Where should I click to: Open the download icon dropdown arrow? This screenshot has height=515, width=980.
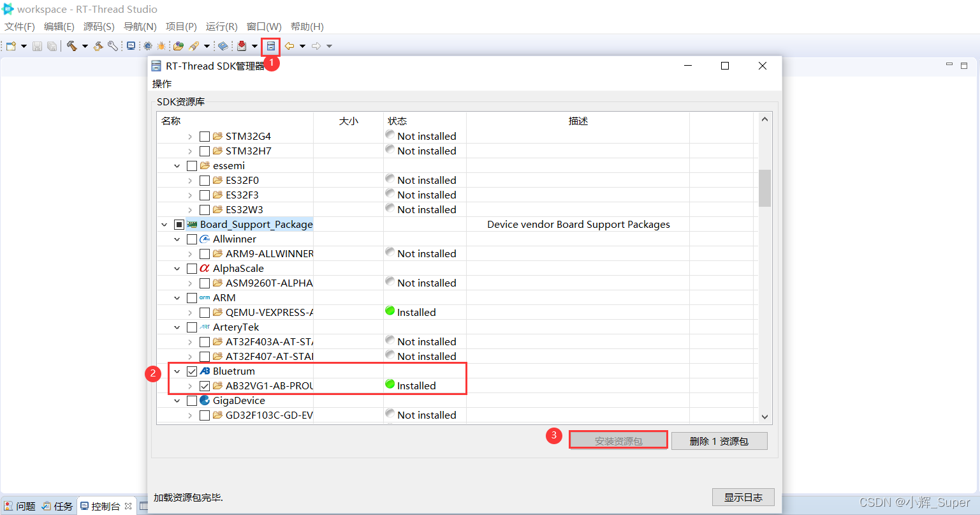pos(254,46)
